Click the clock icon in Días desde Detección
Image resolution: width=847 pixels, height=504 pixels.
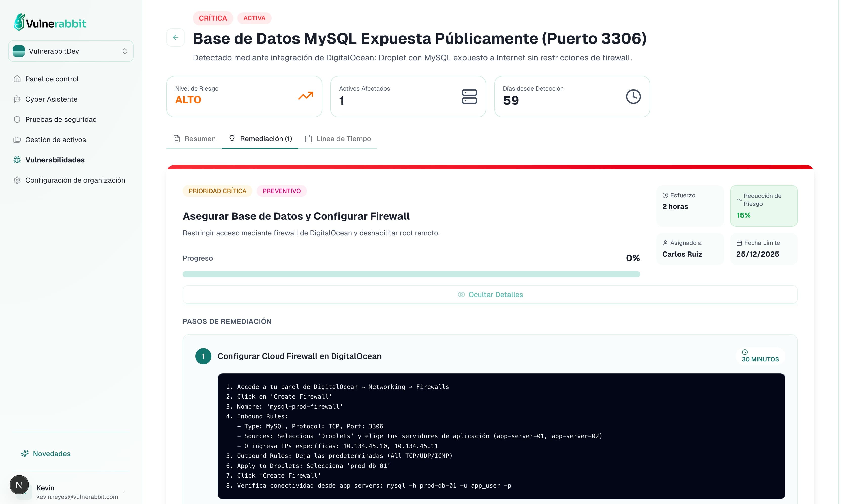633,96
